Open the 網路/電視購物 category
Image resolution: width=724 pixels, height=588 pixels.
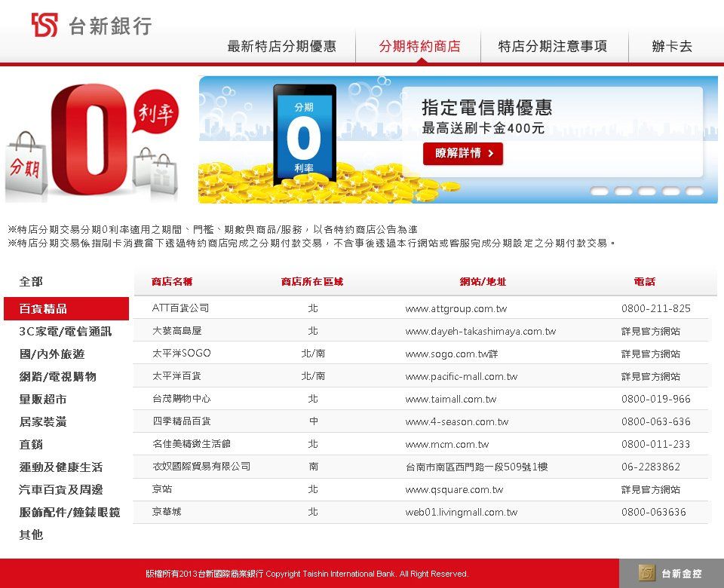point(58,377)
